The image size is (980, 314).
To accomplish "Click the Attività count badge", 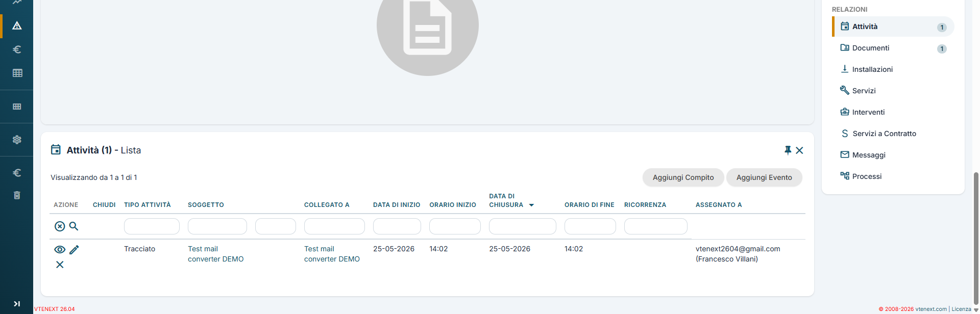I will [x=942, y=28].
